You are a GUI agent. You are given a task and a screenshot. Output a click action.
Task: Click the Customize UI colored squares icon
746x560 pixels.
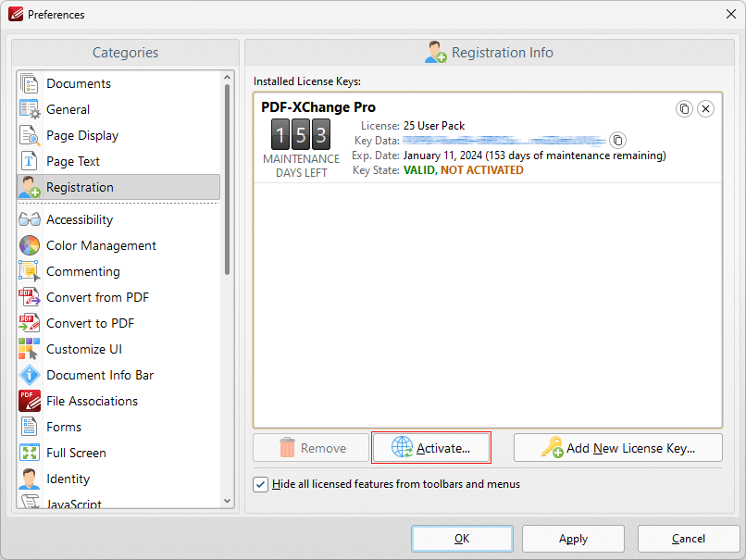[29, 349]
